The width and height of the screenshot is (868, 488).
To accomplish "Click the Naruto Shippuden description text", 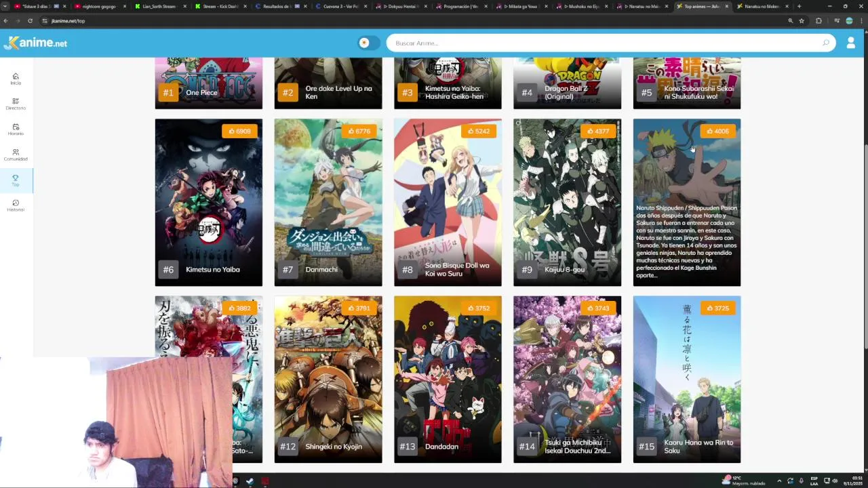I will pyautogui.click(x=686, y=242).
